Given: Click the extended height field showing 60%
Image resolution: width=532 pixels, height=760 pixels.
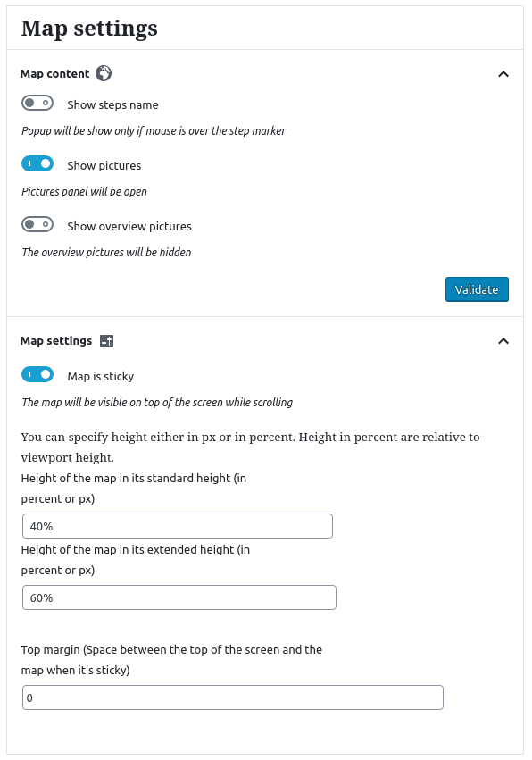Looking at the screenshot, I should [179, 597].
